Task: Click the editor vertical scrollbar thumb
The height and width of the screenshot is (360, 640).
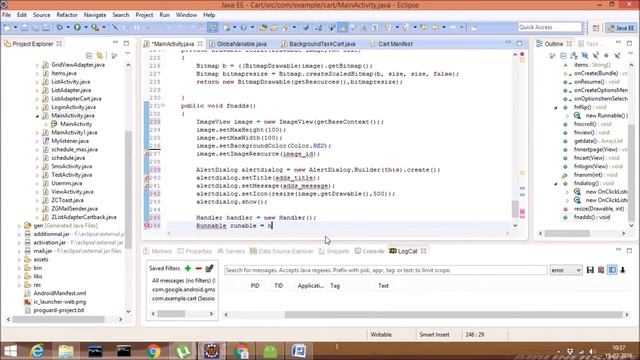Action: pyautogui.click(x=515, y=209)
